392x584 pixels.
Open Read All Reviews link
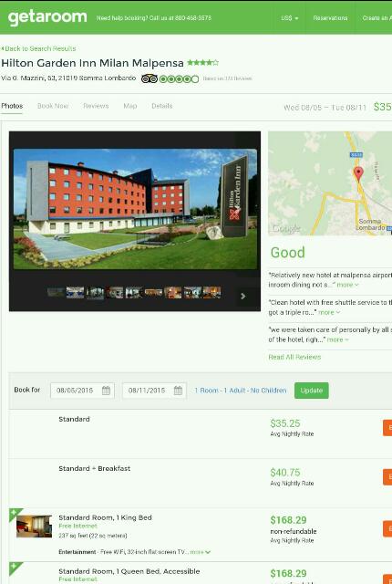coord(294,357)
